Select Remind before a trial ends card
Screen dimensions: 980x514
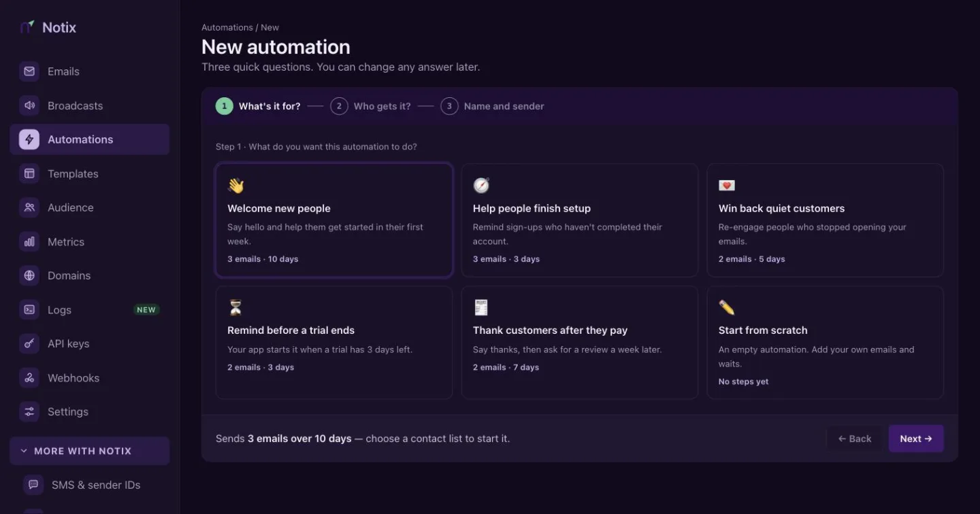coord(334,342)
